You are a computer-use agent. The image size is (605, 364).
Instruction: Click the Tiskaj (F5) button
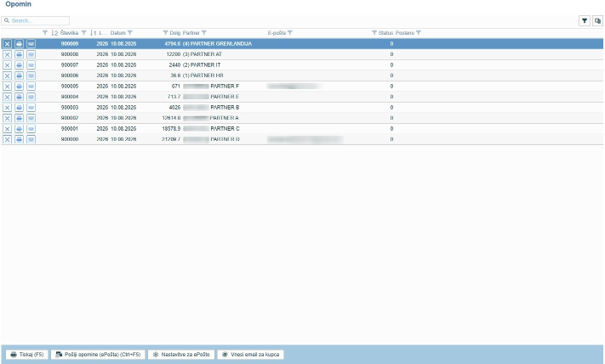tap(27, 354)
